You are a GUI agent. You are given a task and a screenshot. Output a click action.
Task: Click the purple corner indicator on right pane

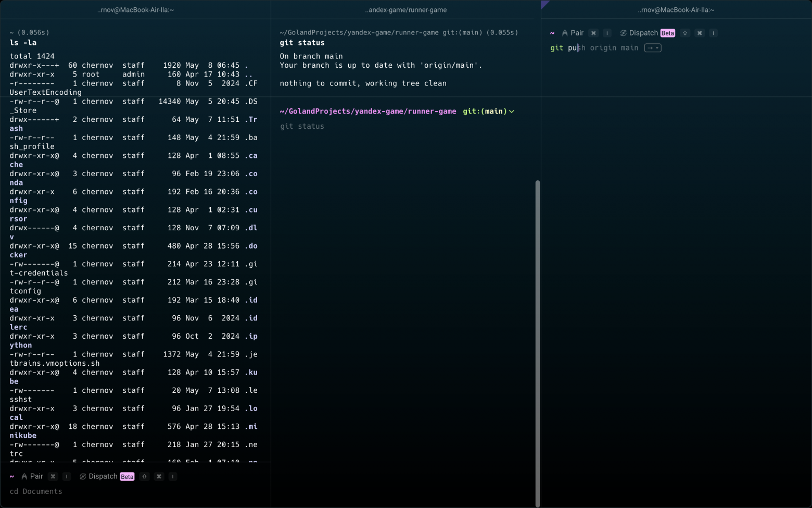tap(544, 4)
